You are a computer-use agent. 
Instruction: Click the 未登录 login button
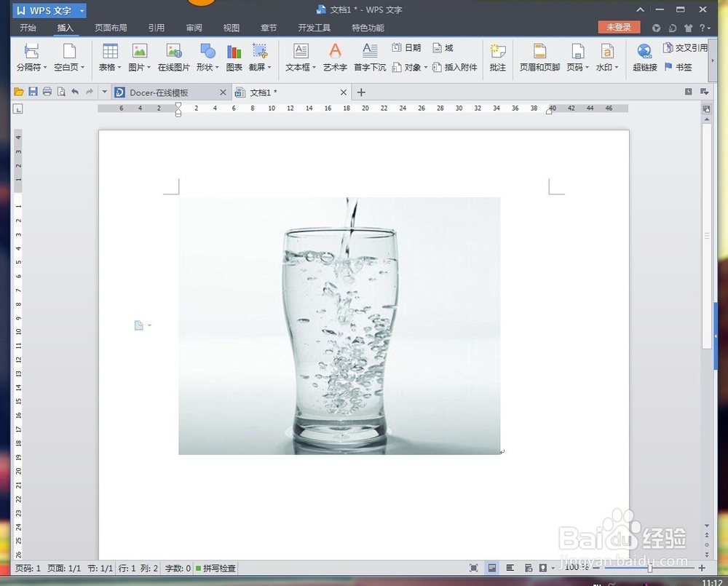(619, 28)
